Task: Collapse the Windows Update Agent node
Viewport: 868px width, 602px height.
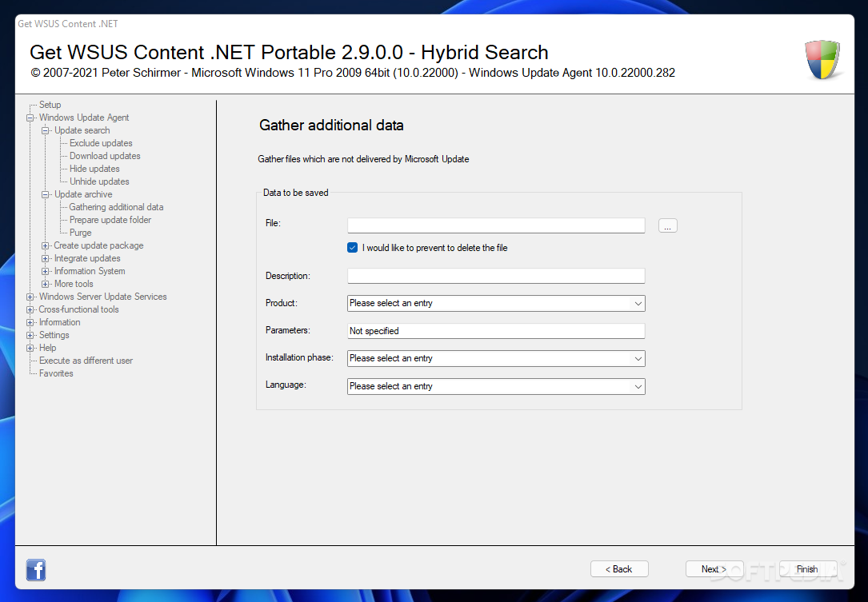Action: point(30,118)
